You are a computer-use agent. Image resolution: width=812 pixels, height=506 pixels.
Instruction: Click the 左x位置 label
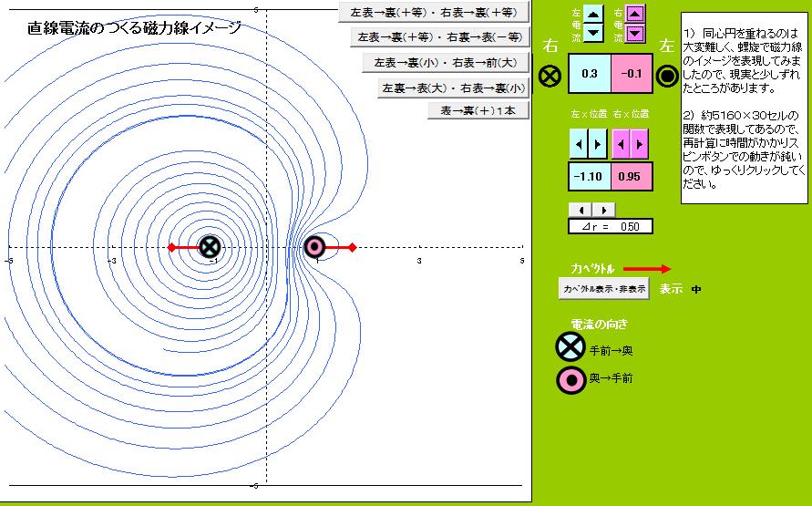tap(589, 114)
